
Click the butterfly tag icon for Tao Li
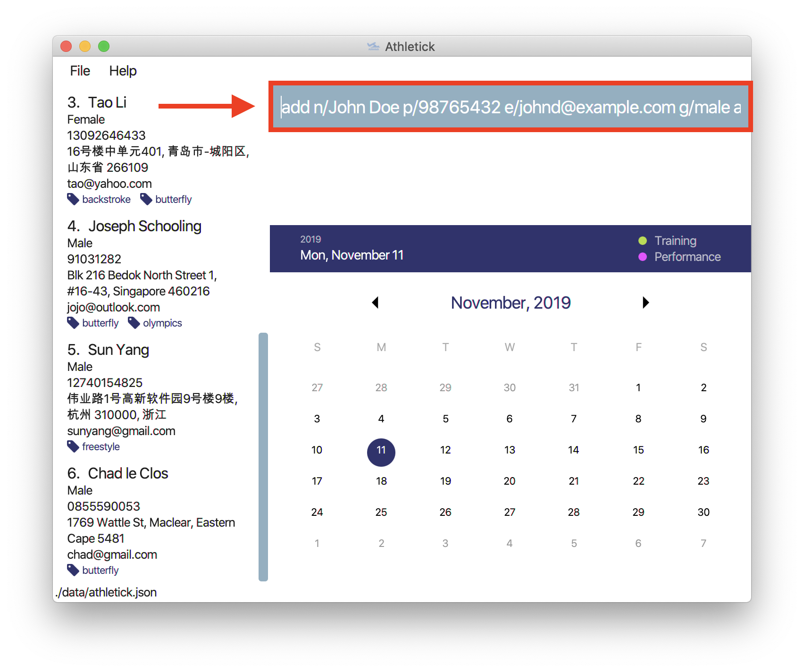tap(146, 199)
